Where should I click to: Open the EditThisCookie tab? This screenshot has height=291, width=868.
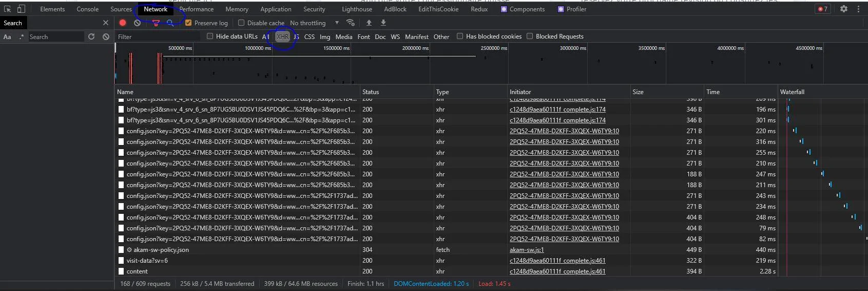pyautogui.click(x=438, y=9)
